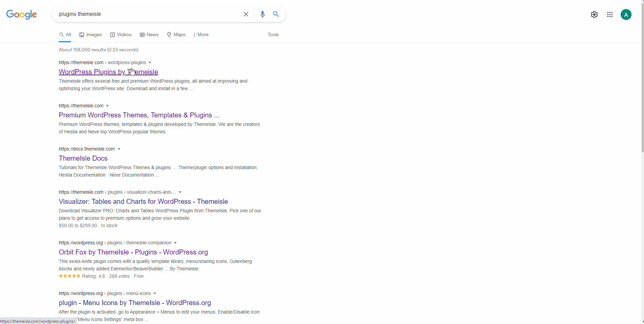
Task: Expand dropdown arrow next to themeisle-companion URL
Action: (175, 243)
